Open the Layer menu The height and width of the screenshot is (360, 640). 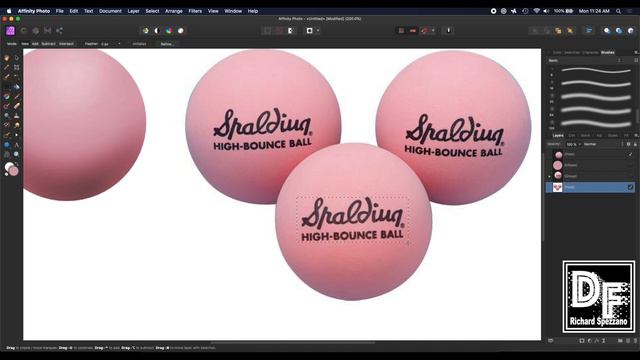pyautogui.click(x=133, y=11)
